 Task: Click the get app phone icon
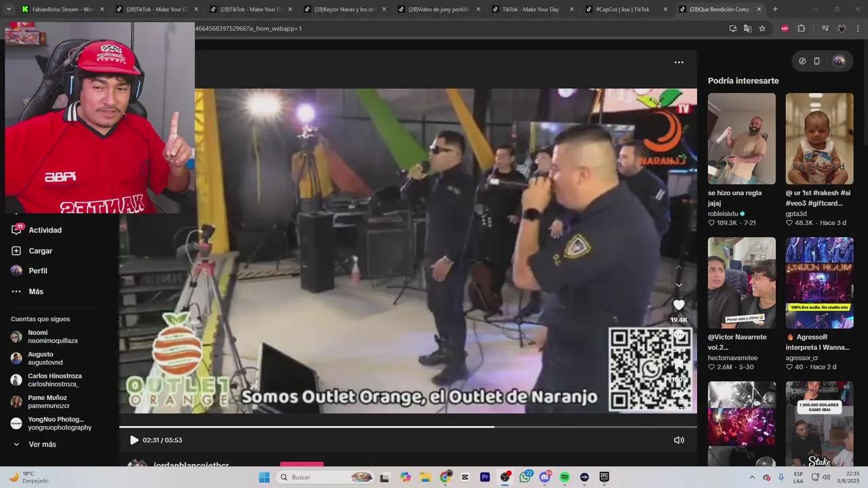(x=816, y=61)
